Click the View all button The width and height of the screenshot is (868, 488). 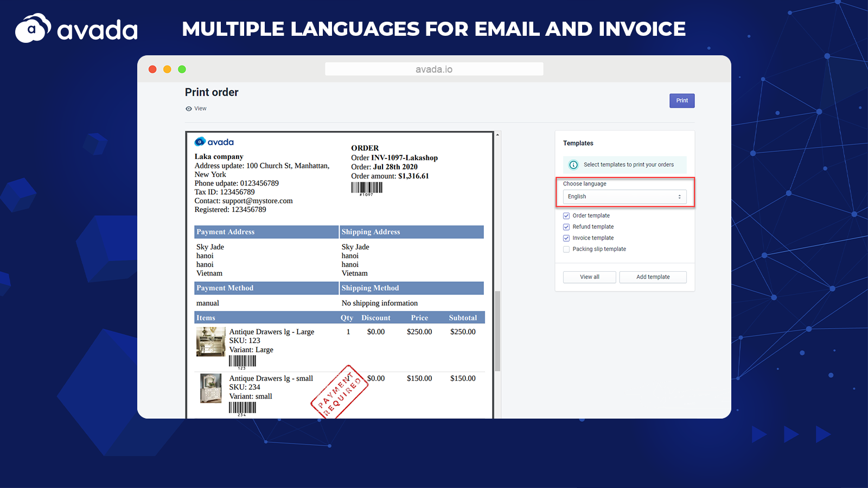589,277
